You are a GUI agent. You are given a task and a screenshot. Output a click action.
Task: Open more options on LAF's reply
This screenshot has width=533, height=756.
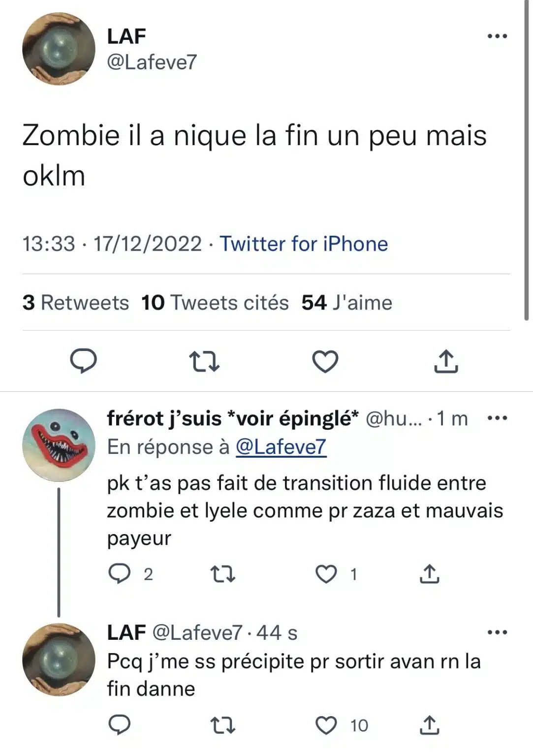coord(497,632)
